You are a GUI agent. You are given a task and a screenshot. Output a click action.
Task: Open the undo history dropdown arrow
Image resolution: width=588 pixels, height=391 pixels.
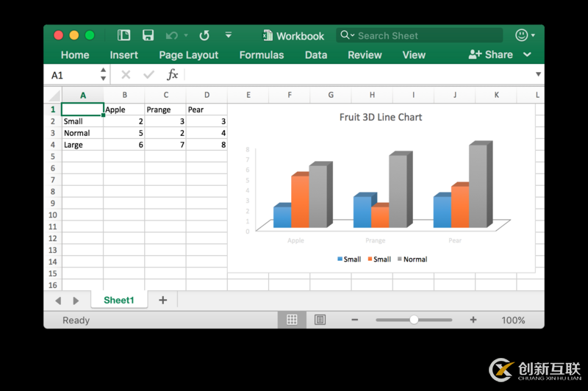(186, 35)
